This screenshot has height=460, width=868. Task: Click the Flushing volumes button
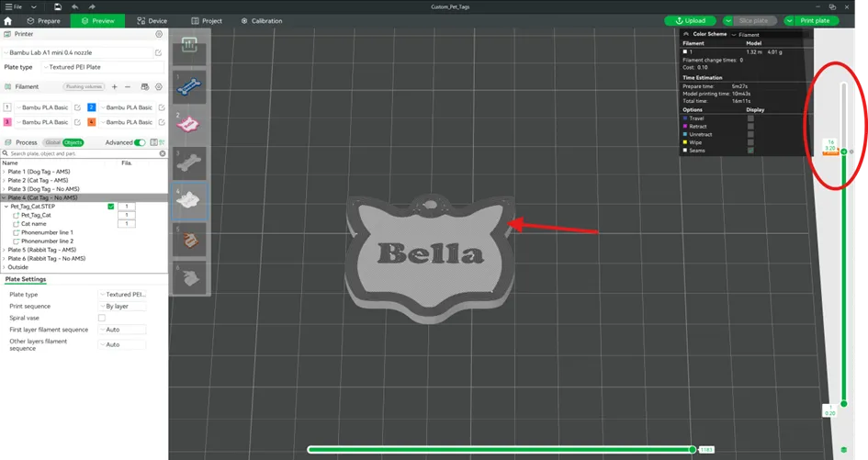click(x=84, y=87)
